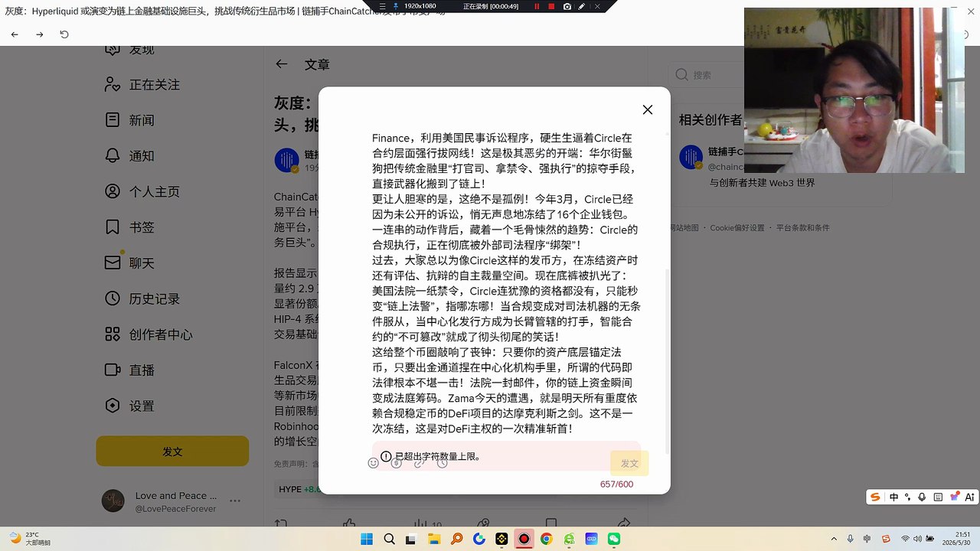Screen dimensions: 980x551
Task: Open 新闻 in the sidebar
Action: 129,120
